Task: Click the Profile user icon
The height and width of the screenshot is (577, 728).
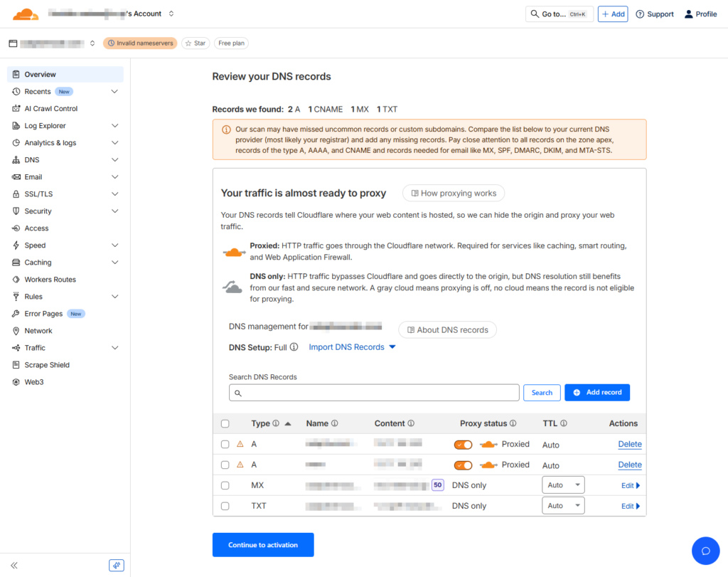Action: [x=688, y=14]
